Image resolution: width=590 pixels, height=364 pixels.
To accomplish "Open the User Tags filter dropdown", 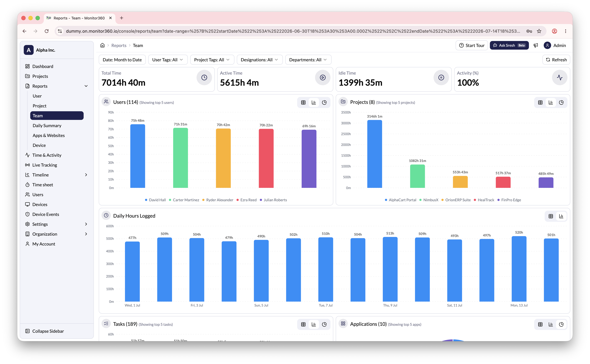I will [x=168, y=60].
